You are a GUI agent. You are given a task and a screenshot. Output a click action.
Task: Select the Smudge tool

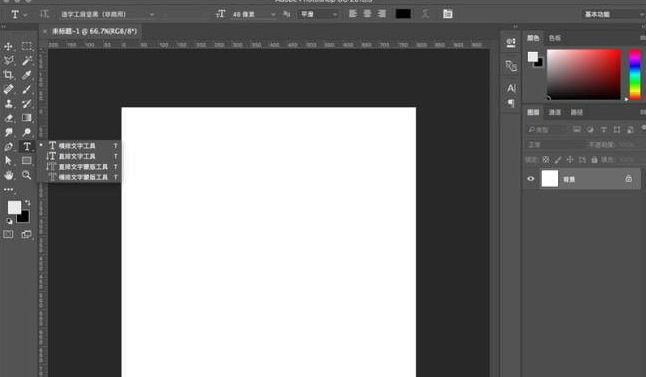(x=8, y=132)
